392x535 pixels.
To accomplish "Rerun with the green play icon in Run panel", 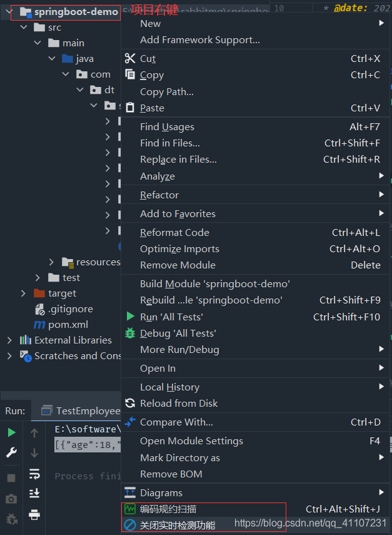I will click(11, 432).
